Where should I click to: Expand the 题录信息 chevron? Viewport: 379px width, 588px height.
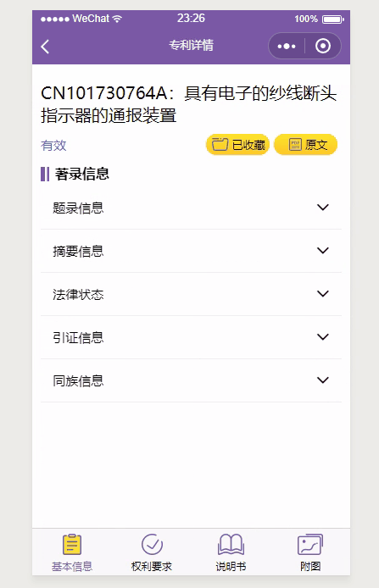(323, 207)
